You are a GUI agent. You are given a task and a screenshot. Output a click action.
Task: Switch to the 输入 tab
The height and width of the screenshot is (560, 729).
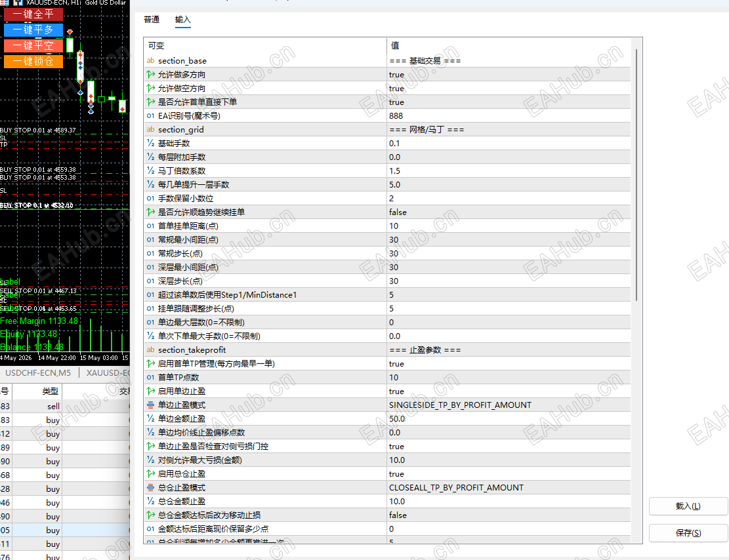tap(182, 20)
